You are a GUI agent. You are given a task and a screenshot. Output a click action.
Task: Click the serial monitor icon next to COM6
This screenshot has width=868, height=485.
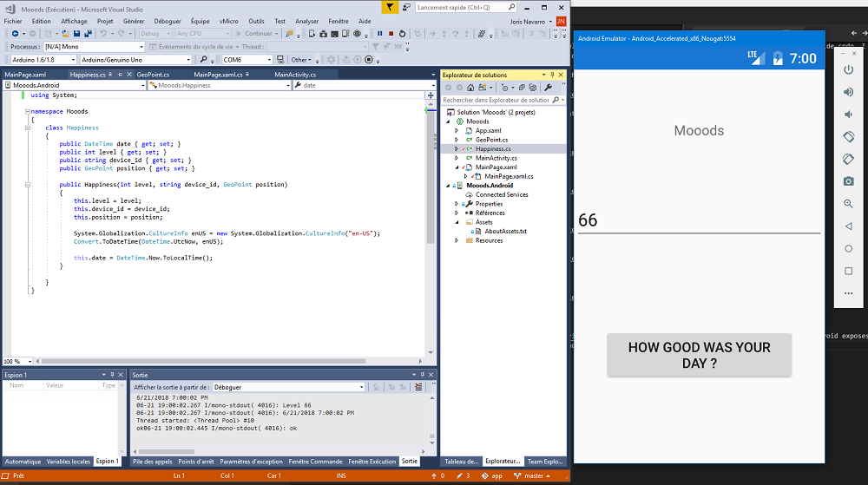point(280,60)
